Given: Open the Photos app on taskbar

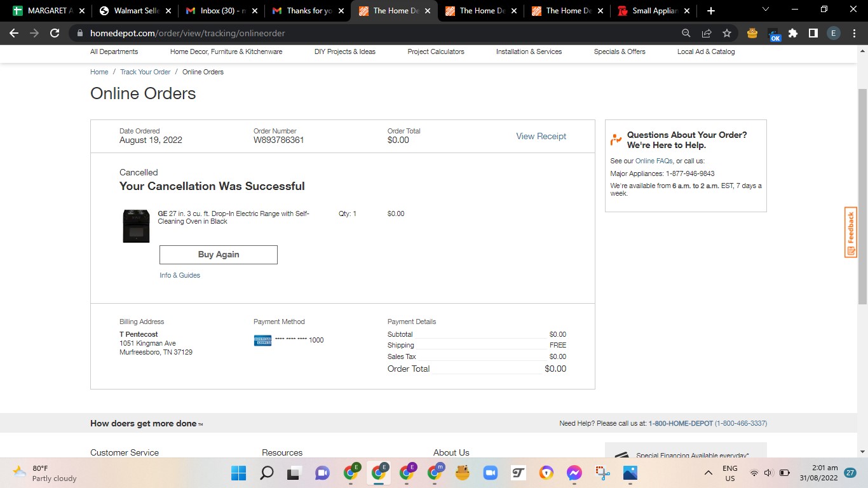Looking at the screenshot, I should point(630,473).
